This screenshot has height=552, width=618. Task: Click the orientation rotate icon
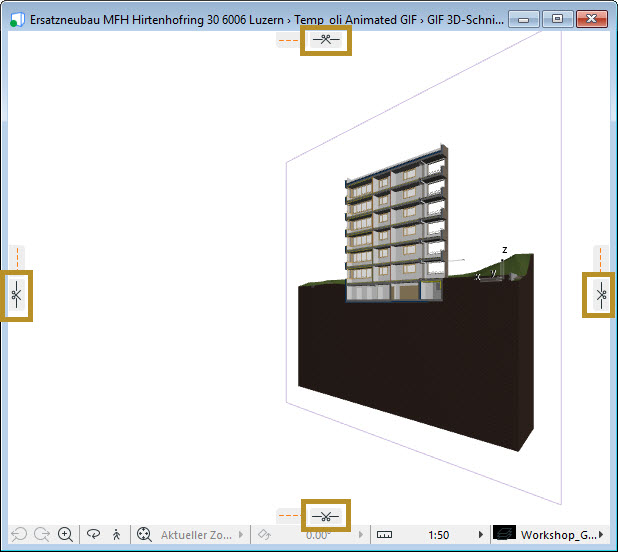(264, 535)
